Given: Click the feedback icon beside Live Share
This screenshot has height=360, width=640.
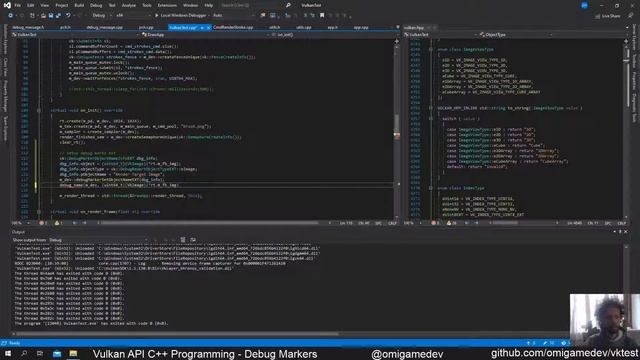Looking at the screenshot, I should 630,16.
